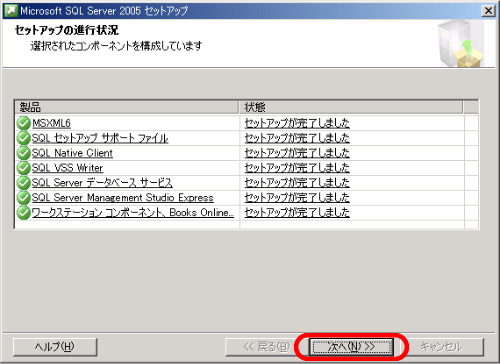This screenshot has height=364, width=500.
Task: Click the check icon for ワークステーション コンポーネント
Action: pos(23,213)
